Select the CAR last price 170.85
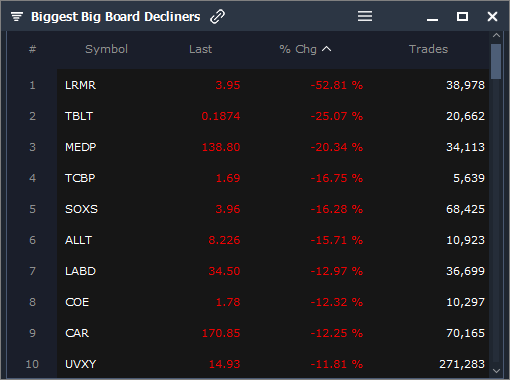Screen dimensions: 510x380 click(x=221, y=333)
